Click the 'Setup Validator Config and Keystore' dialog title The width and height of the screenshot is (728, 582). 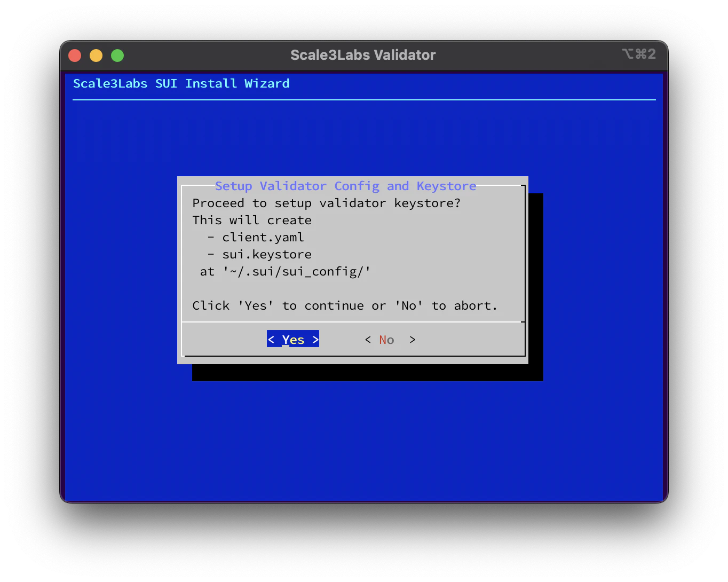coord(345,186)
